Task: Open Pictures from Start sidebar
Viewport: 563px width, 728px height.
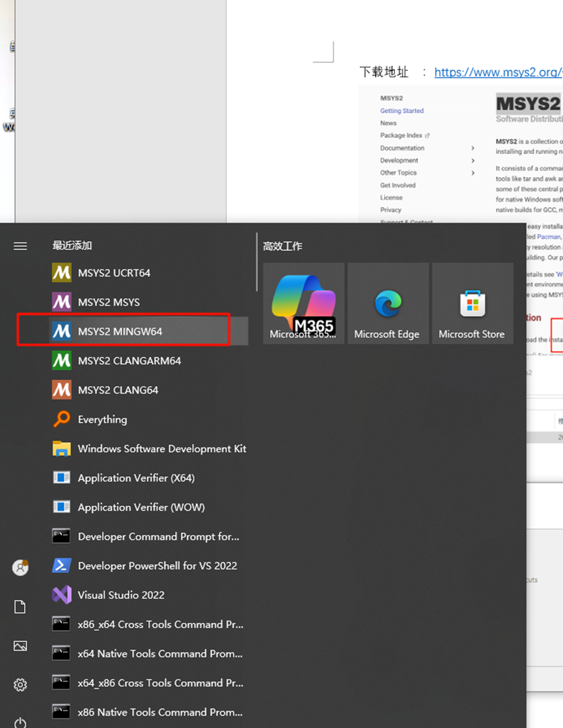Action: coord(20,646)
